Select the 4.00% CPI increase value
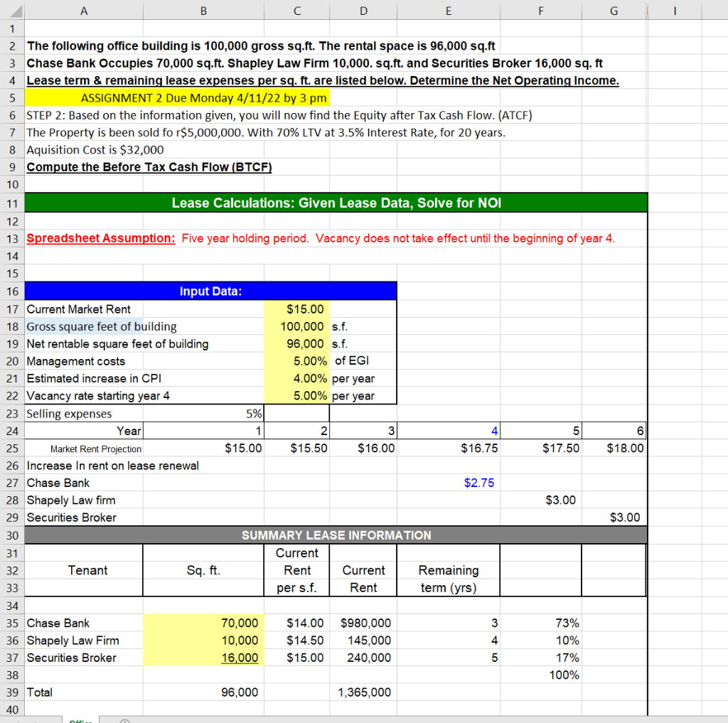 point(296,378)
